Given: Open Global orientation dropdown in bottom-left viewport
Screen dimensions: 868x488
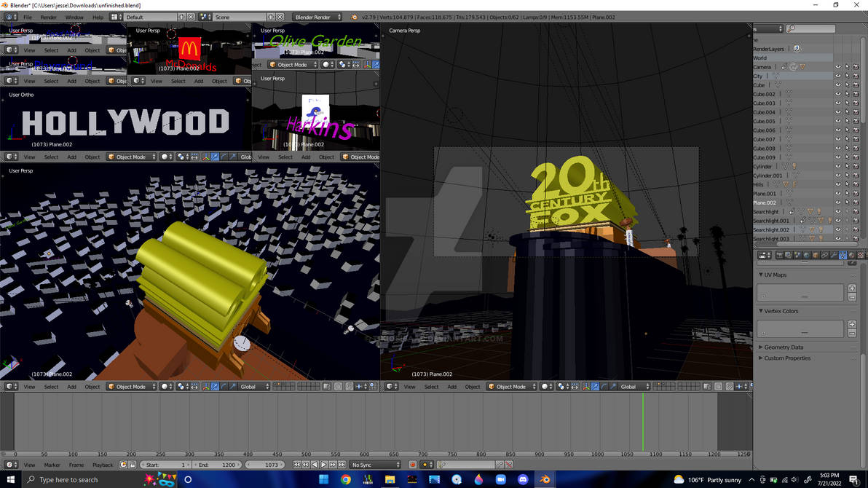Looking at the screenshot, I should [254, 387].
